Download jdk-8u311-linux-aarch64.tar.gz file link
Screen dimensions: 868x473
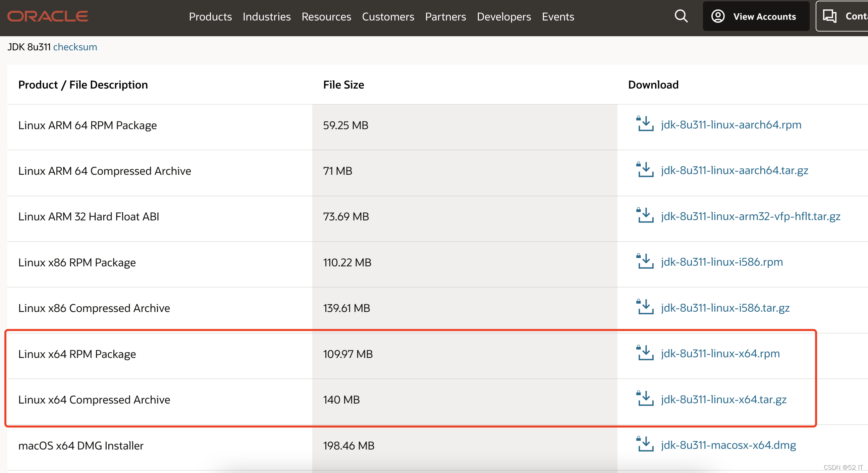pyautogui.click(x=734, y=171)
